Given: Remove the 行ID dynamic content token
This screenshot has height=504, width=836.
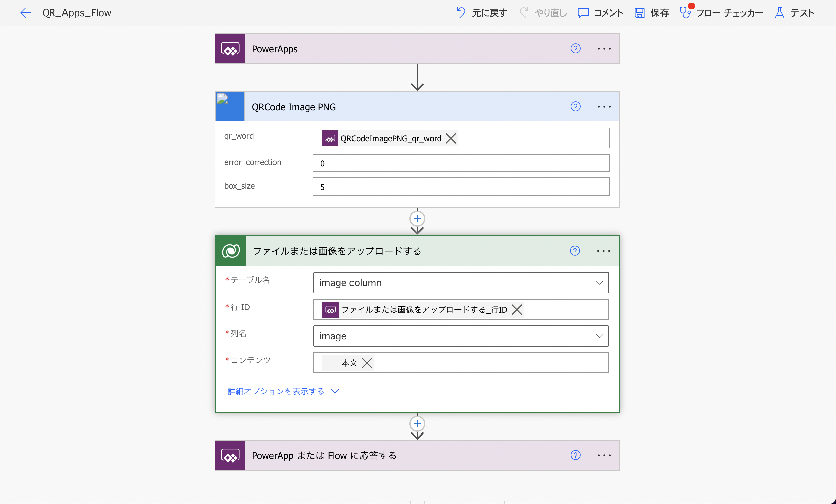Looking at the screenshot, I should 517,310.
